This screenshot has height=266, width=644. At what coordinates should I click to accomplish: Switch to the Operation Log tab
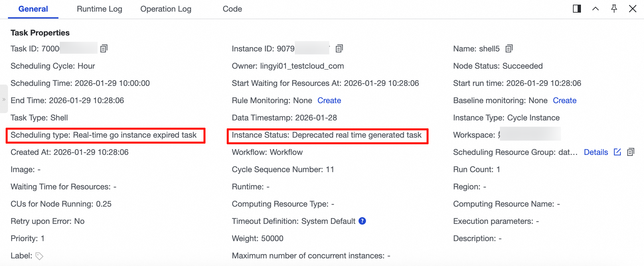[x=166, y=9]
